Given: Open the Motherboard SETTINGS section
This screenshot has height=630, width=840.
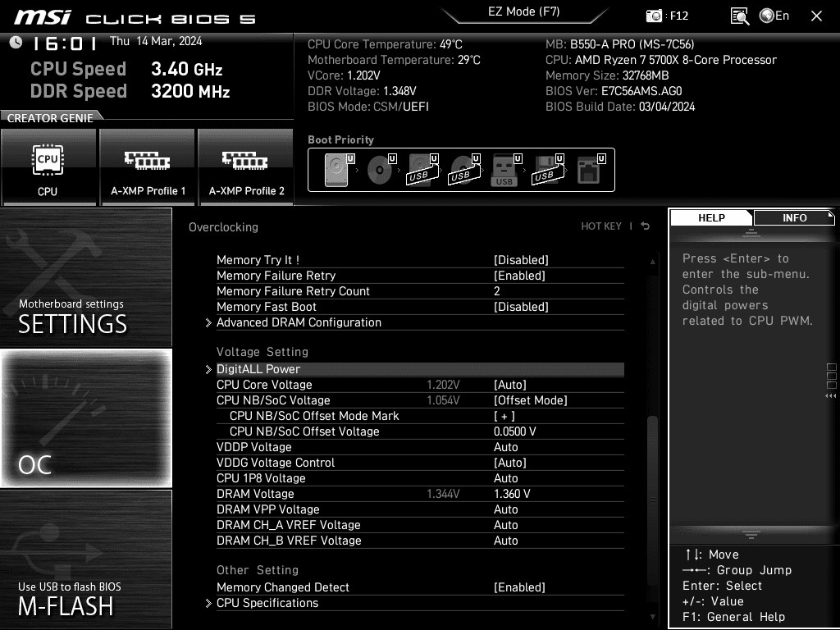Looking at the screenshot, I should point(85,277).
